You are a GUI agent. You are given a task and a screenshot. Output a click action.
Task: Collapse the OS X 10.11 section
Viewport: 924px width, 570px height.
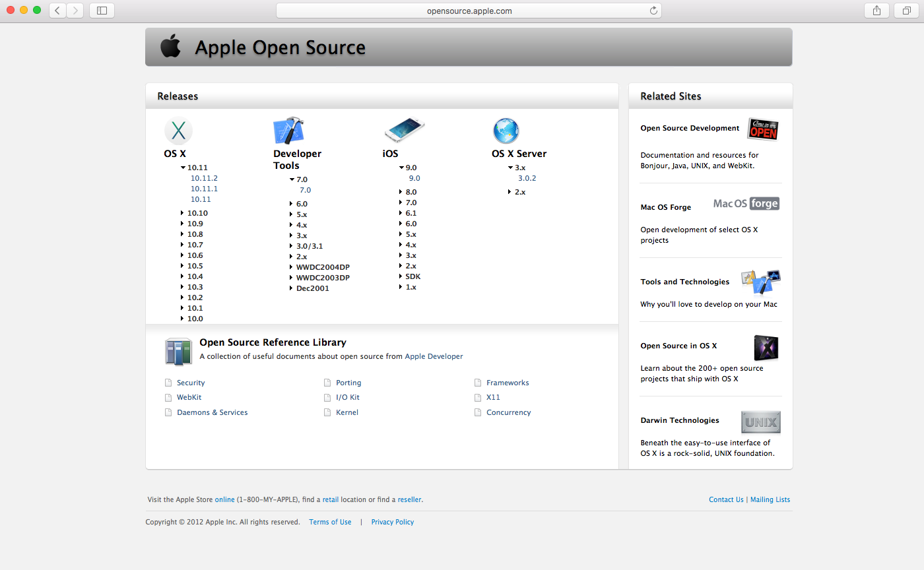(x=183, y=168)
